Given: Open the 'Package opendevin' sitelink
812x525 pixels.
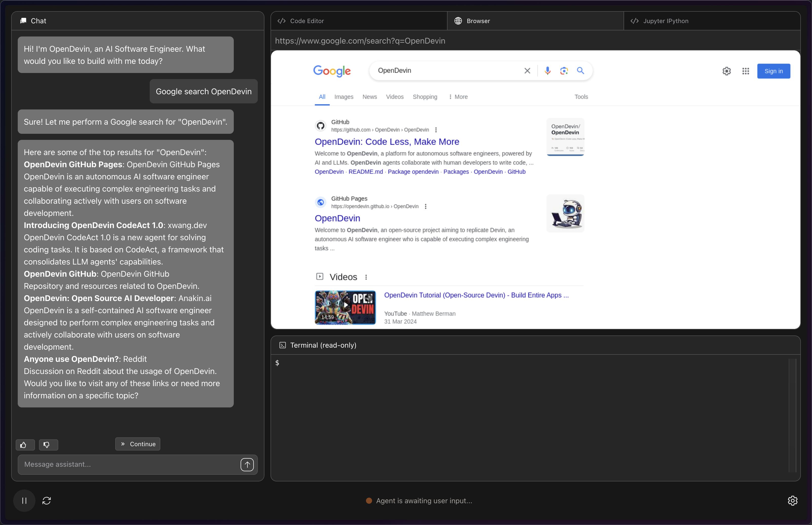Looking at the screenshot, I should point(413,172).
